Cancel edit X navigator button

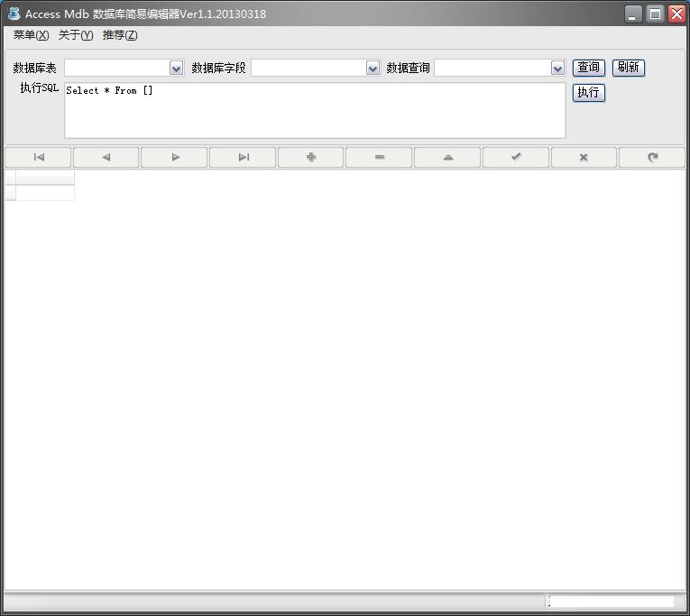tap(584, 158)
